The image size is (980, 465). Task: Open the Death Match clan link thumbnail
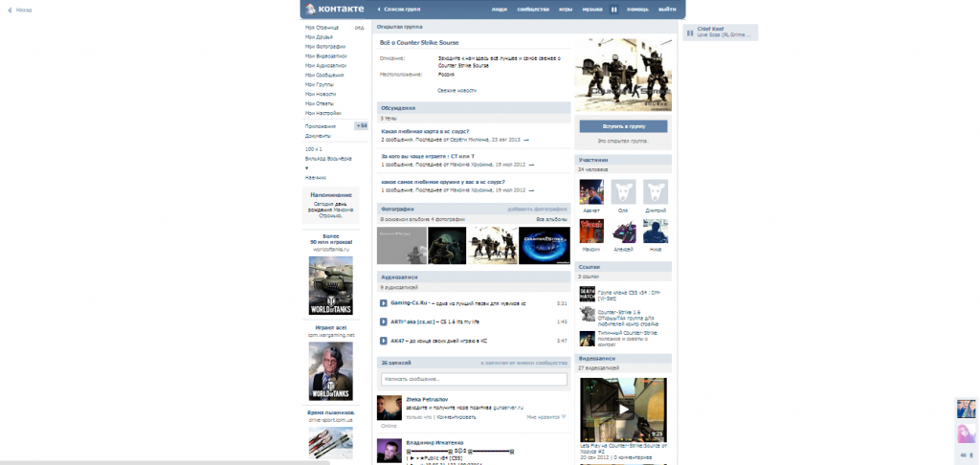[587, 297]
